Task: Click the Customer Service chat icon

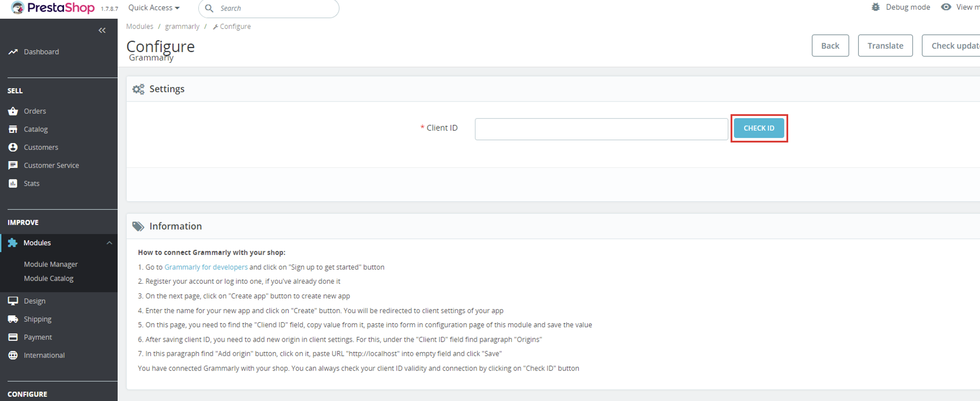Action: pos(13,165)
